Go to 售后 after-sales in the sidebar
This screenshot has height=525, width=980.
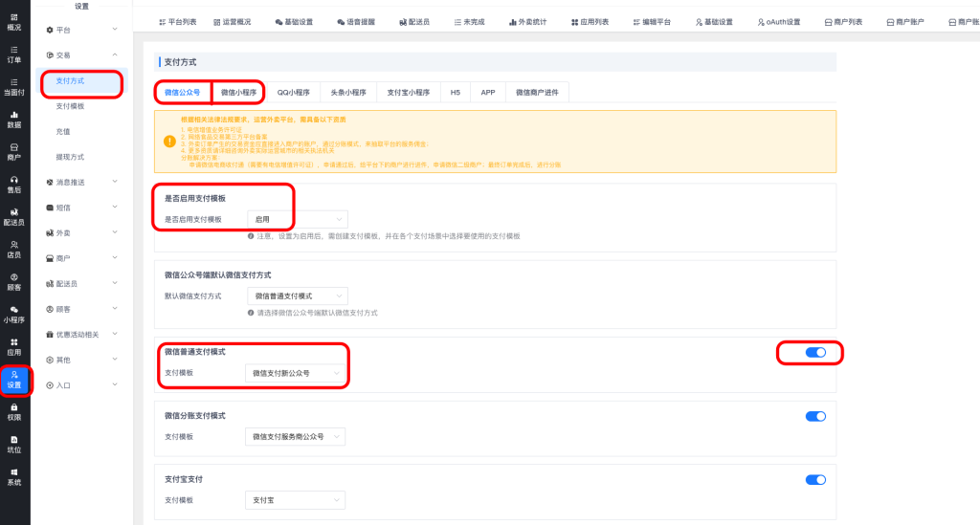tap(14, 184)
